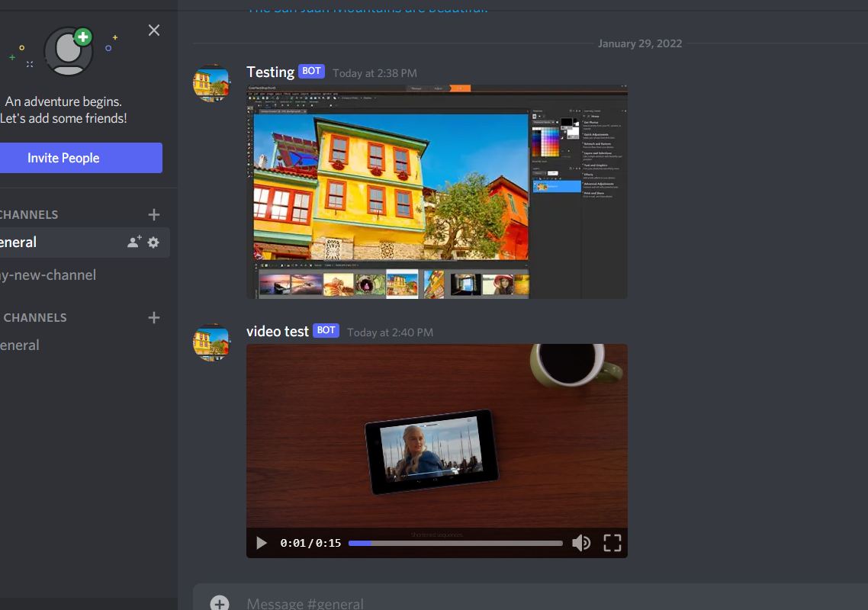Open the colorful houses image attachment

pyautogui.click(x=436, y=191)
